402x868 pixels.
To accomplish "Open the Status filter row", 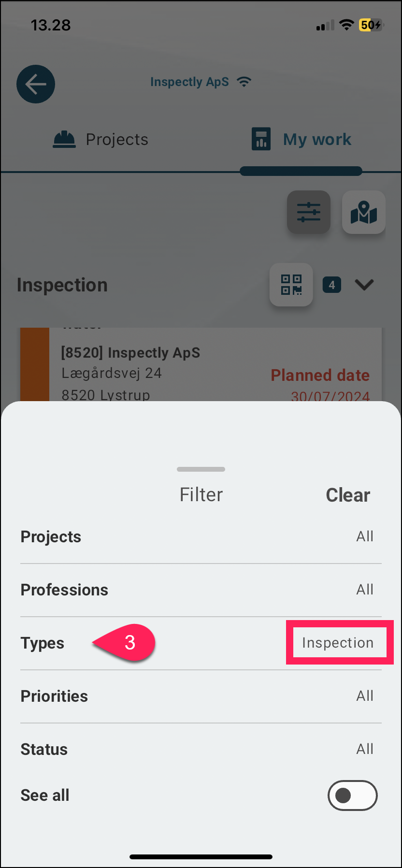I will 201,749.
